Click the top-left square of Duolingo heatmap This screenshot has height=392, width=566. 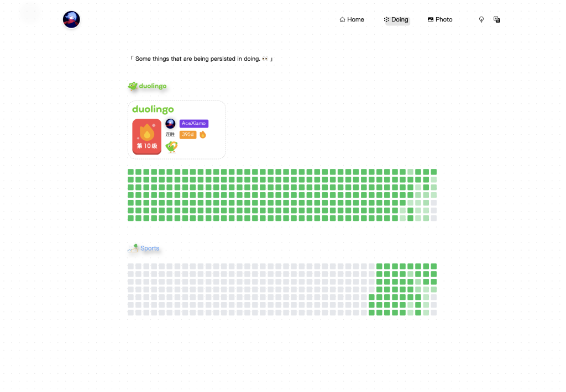point(131,172)
